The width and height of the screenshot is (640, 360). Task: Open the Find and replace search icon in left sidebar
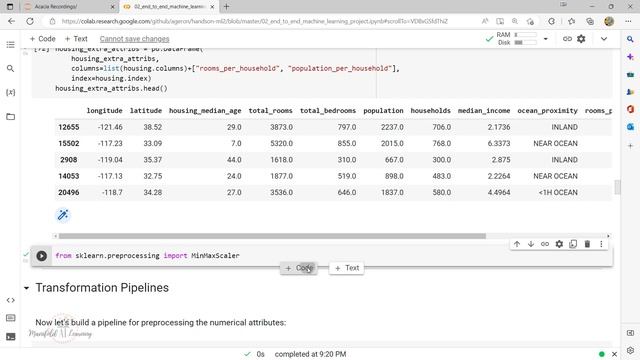(11, 69)
